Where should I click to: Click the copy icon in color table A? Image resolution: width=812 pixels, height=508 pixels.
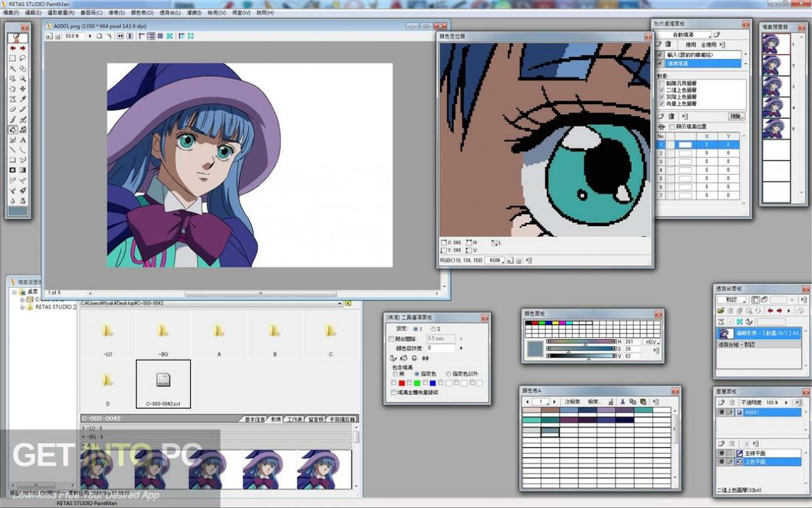(632, 401)
